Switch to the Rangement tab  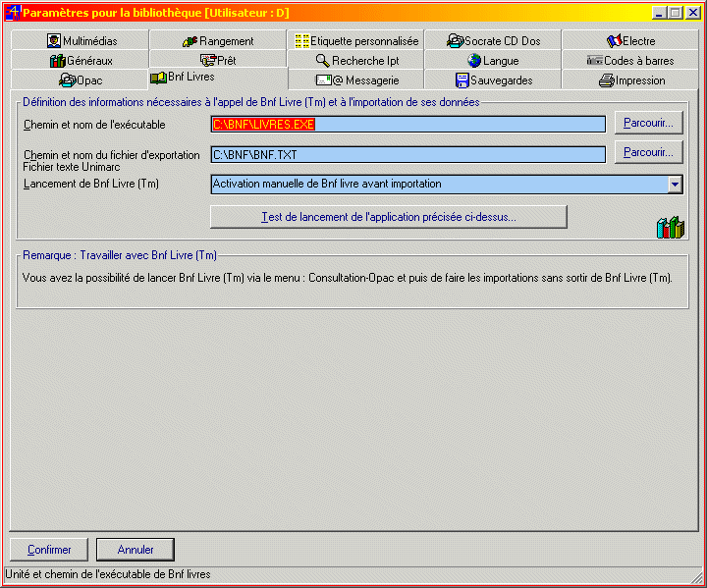pos(218,40)
